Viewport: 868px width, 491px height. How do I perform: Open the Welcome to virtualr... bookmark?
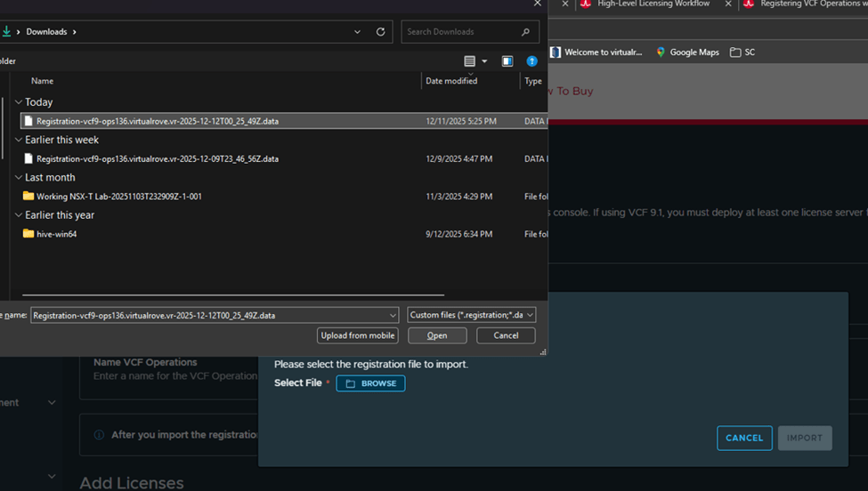click(x=596, y=52)
